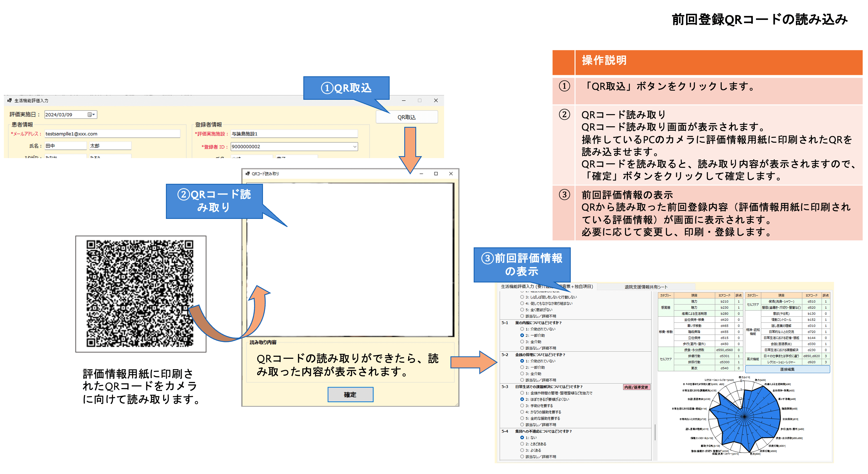Choose 2: 一部介助 for 金銭の管理 question
Viewport: 868px width, 474px height.
click(522, 367)
